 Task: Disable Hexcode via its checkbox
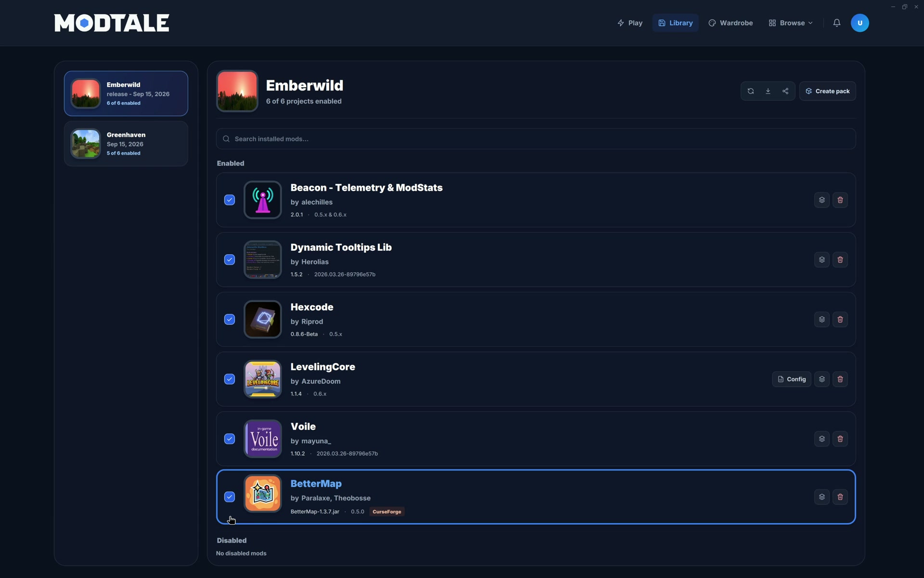pyautogui.click(x=230, y=319)
